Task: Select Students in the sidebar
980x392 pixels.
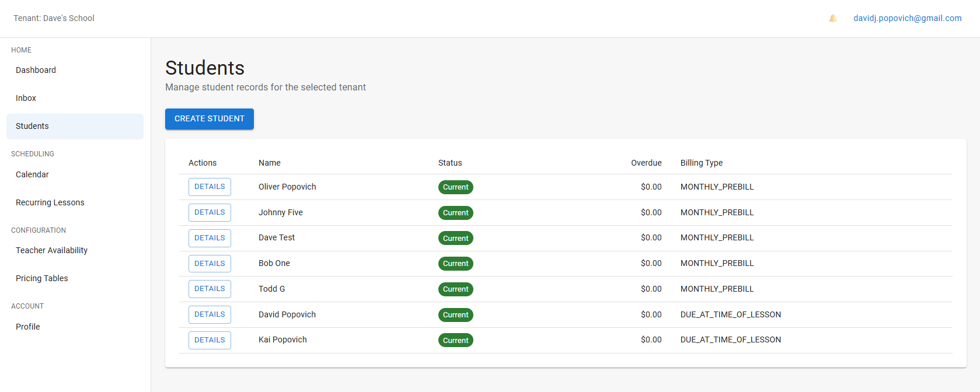Action: (75, 126)
